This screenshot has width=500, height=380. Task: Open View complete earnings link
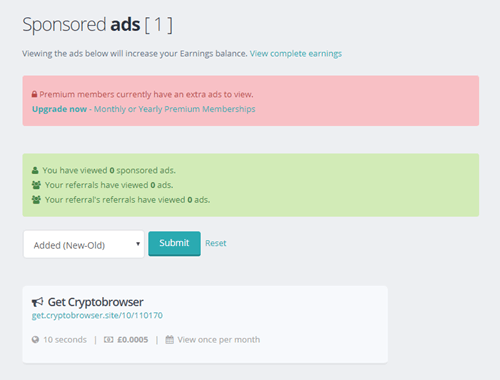point(296,54)
